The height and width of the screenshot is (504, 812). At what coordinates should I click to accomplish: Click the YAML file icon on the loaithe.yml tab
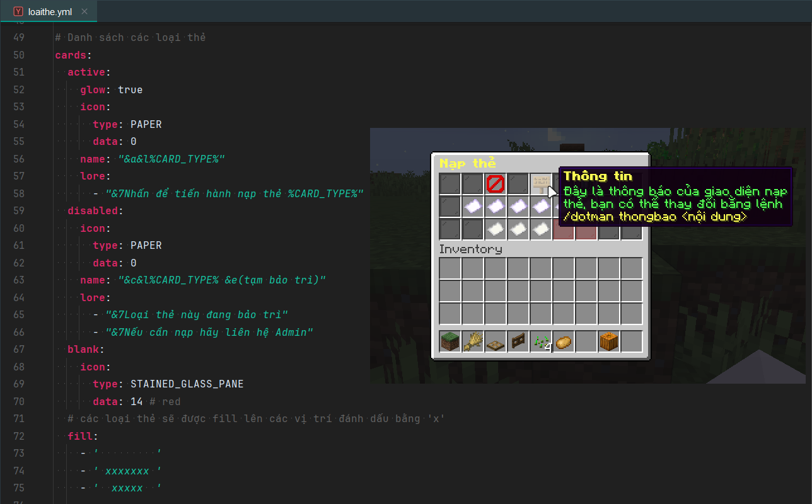18,11
